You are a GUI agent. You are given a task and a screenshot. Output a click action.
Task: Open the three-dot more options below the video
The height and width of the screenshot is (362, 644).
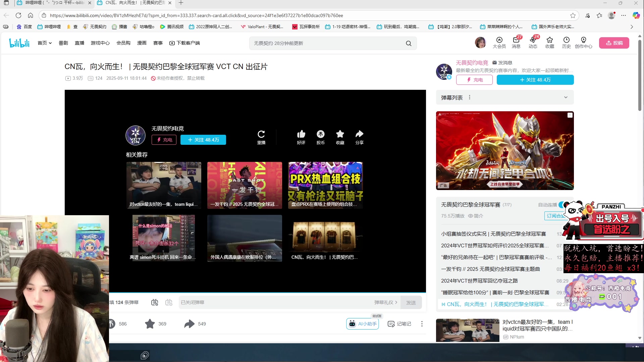coord(422,324)
